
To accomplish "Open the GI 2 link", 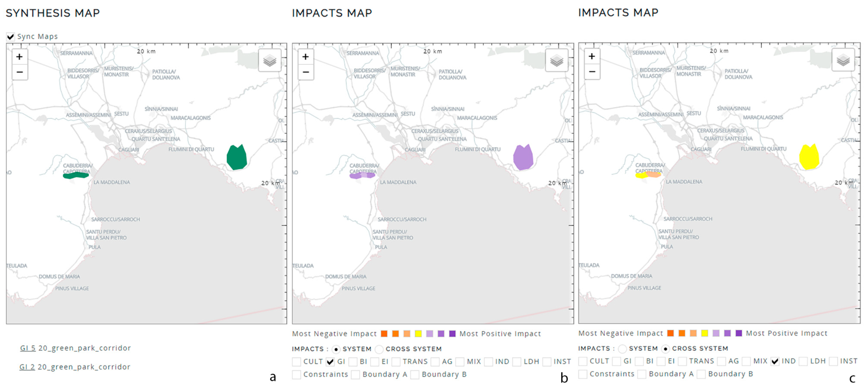I will coord(27,367).
